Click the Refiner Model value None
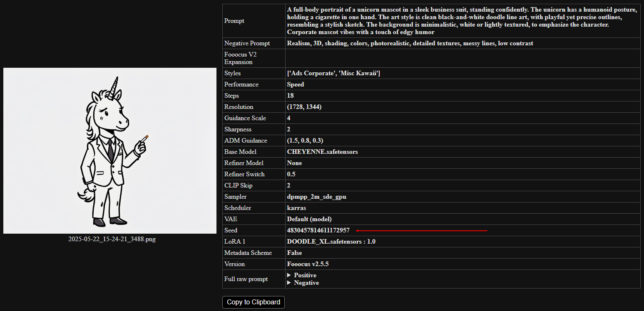Viewport: 644px width, 311px height. pos(294,163)
